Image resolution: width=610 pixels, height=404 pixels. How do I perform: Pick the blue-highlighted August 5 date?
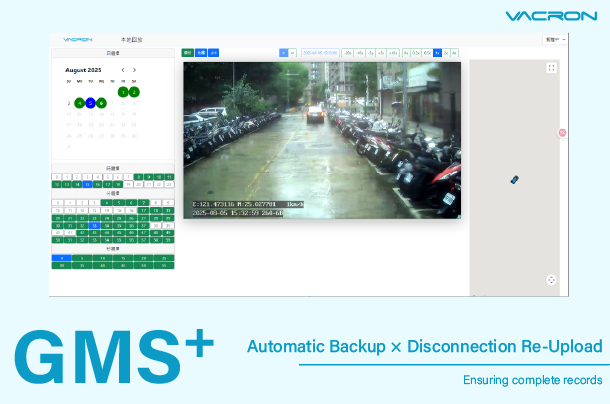pyautogui.click(x=90, y=103)
